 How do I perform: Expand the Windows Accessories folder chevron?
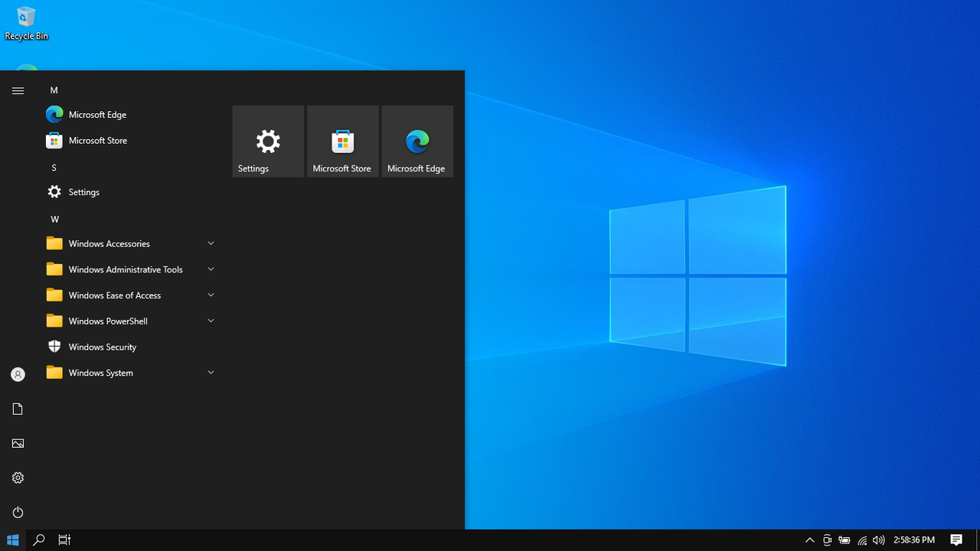[x=211, y=243]
